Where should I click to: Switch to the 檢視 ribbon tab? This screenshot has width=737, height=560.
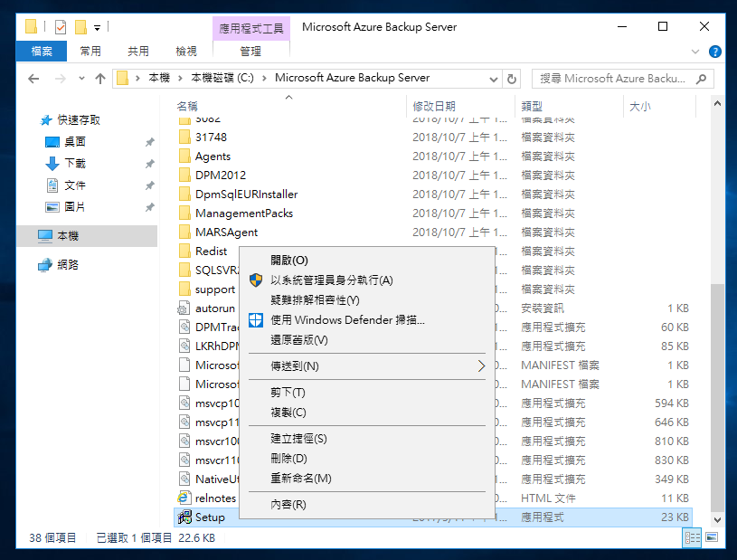click(x=186, y=51)
